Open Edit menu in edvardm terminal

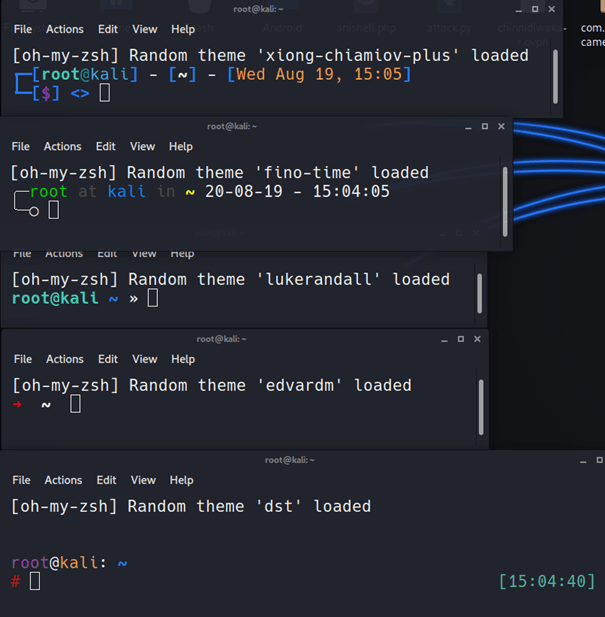pos(108,359)
